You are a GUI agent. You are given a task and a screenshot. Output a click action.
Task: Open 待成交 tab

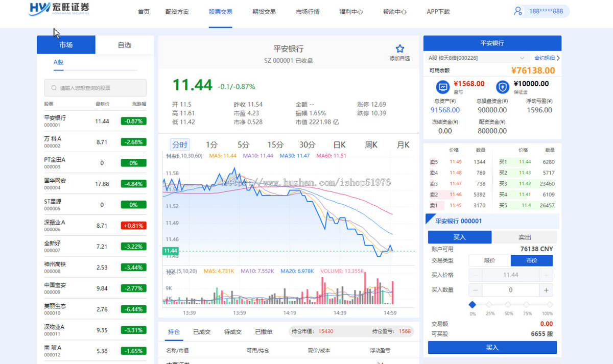[x=233, y=332]
